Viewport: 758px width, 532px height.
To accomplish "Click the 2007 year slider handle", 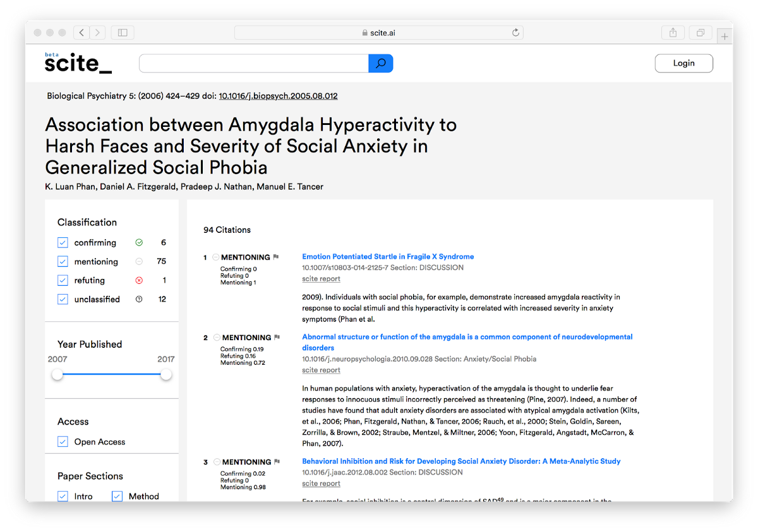I will click(57, 374).
